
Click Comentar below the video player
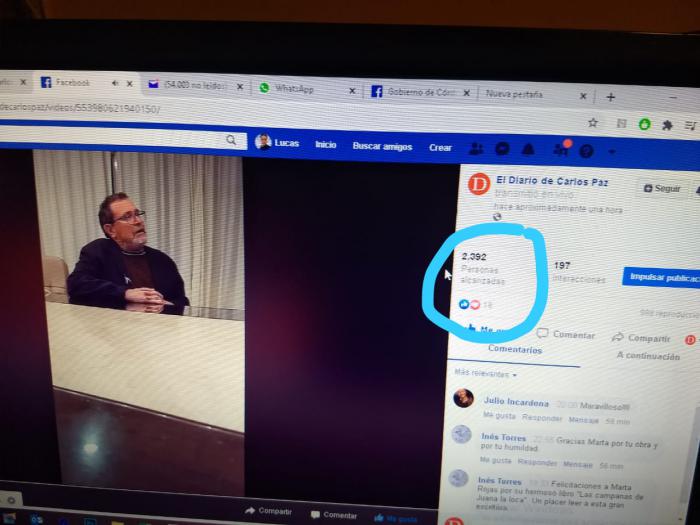pos(334,515)
